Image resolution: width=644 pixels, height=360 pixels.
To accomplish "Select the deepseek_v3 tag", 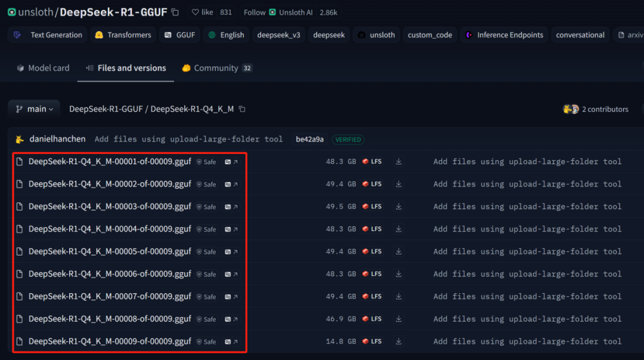I will click(x=279, y=35).
